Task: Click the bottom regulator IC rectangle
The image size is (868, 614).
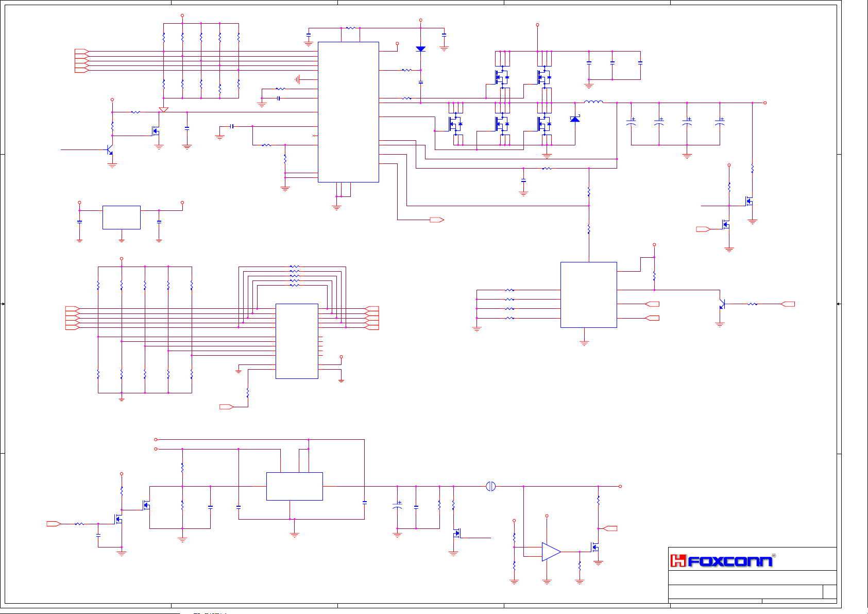Action: click(x=294, y=486)
